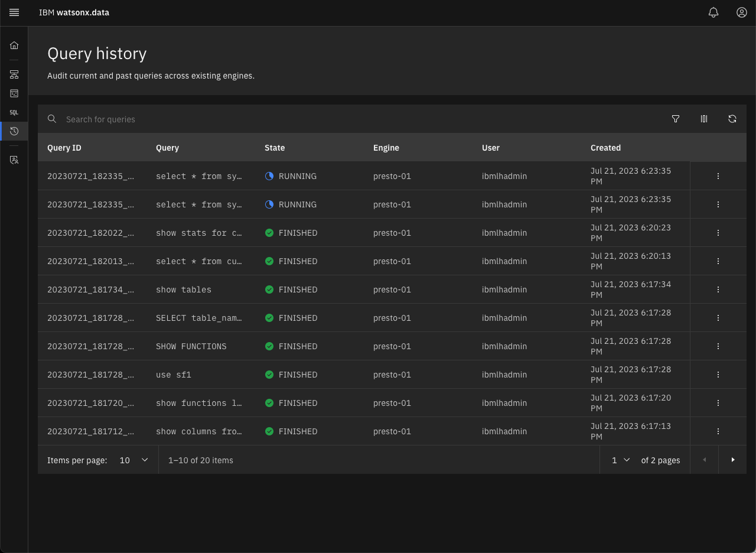Select query ID 20230721_182022_

click(x=91, y=233)
